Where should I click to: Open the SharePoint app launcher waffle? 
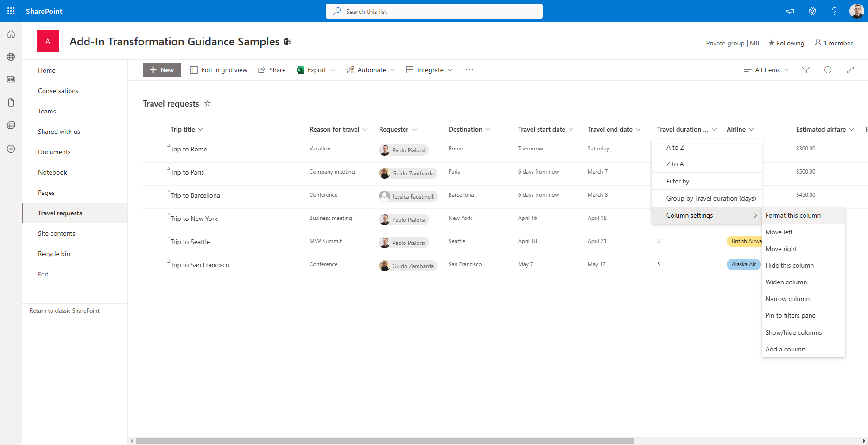(10, 11)
